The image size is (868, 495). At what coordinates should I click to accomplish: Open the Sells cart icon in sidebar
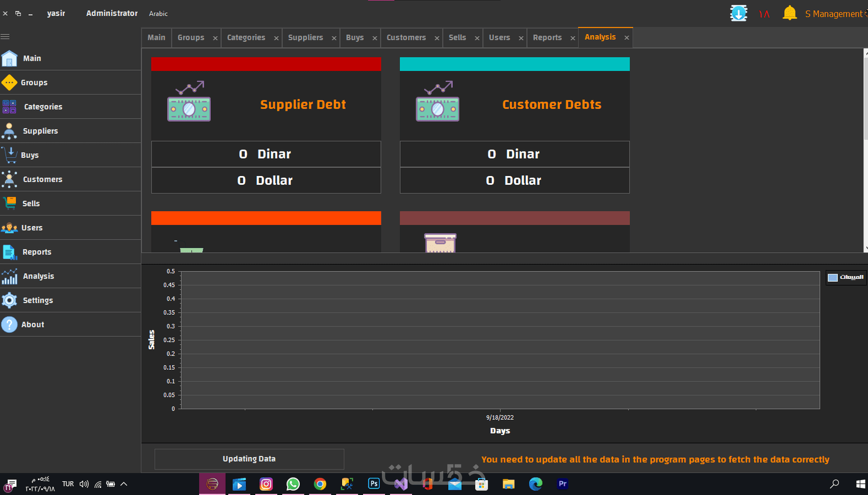[x=9, y=203]
